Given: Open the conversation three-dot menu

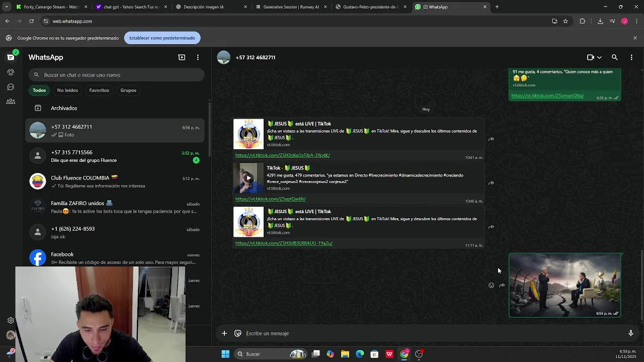Looking at the screenshot, I should [631, 57].
